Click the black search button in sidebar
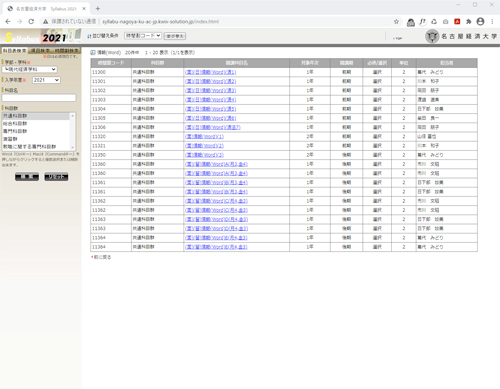Screen dimensions: 500x389 pyautogui.click(x=27, y=177)
